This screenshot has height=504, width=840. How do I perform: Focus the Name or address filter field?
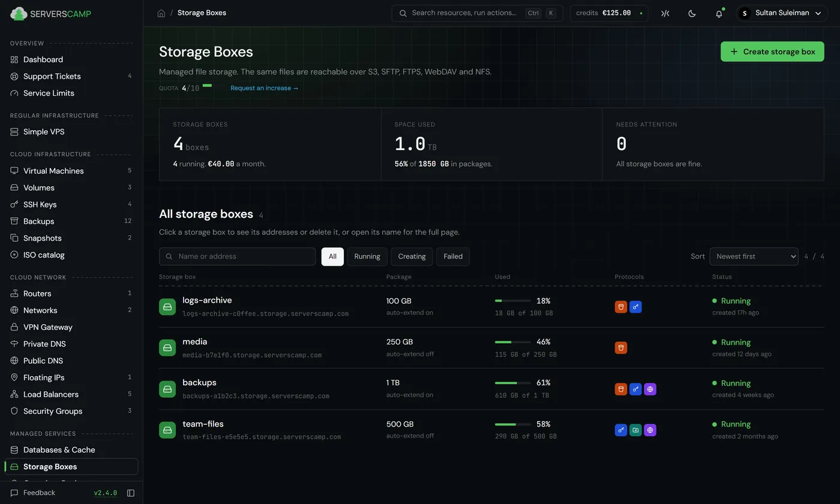point(237,256)
